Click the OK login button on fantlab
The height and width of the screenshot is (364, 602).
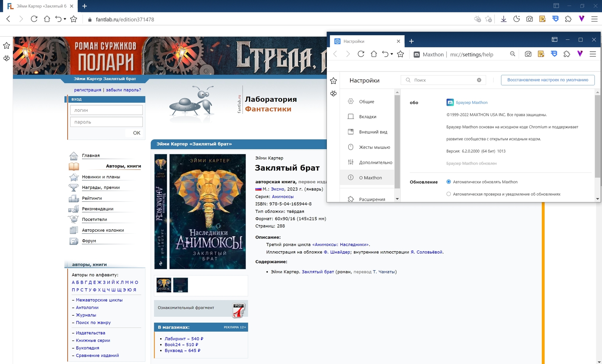[x=137, y=133]
